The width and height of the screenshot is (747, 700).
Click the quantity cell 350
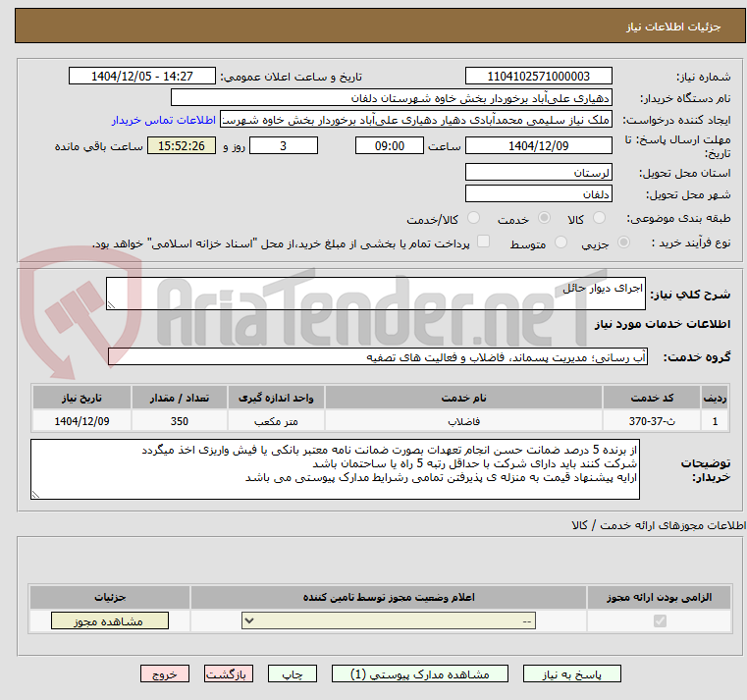(179, 421)
